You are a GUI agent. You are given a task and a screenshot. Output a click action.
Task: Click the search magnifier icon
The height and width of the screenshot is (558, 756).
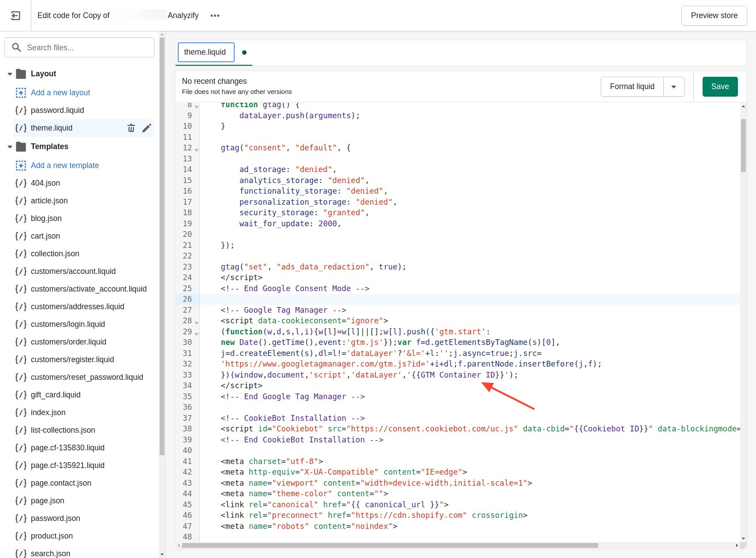(x=17, y=47)
